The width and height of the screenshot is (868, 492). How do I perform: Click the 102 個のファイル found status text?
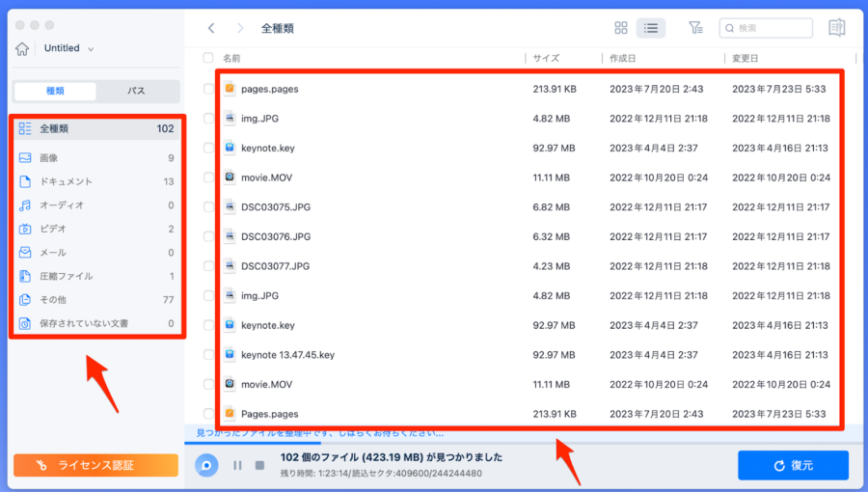point(392,457)
